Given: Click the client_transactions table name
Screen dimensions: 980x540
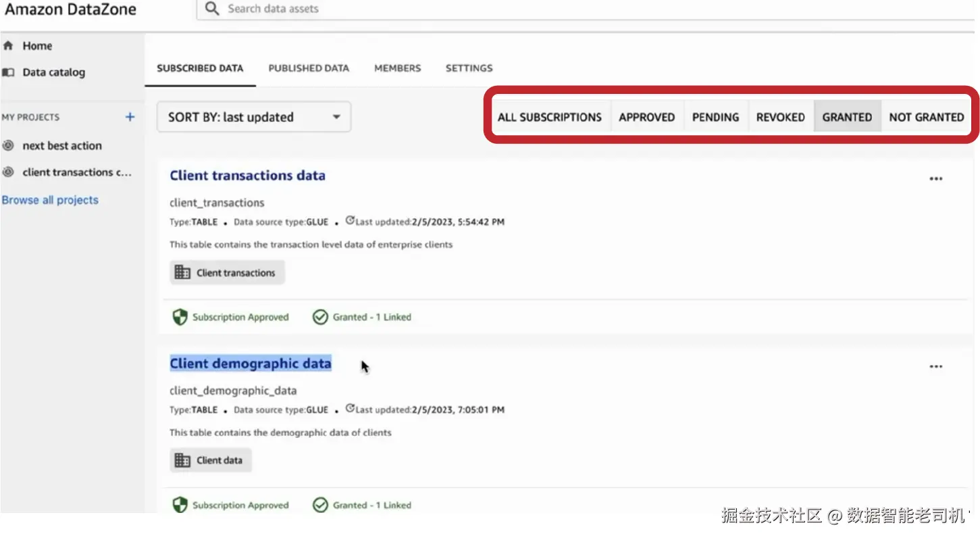Looking at the screenshot, I should (217, 203).
